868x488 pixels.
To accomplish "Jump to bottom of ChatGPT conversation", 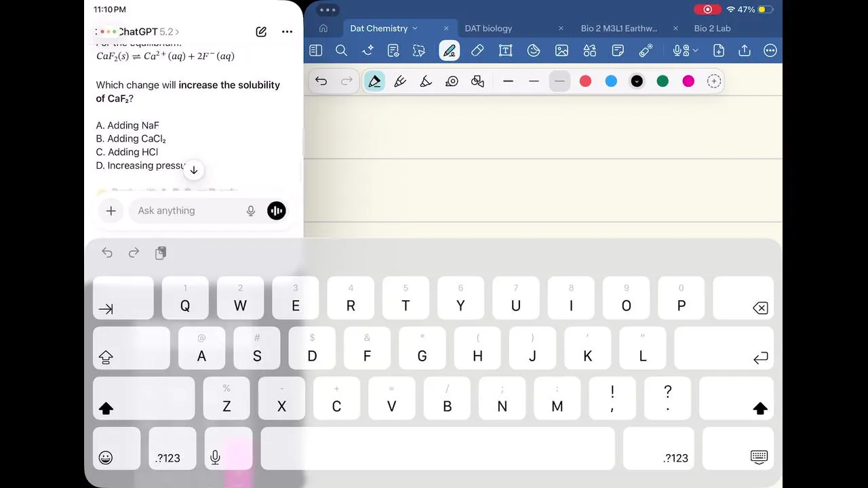I will 193,170.
